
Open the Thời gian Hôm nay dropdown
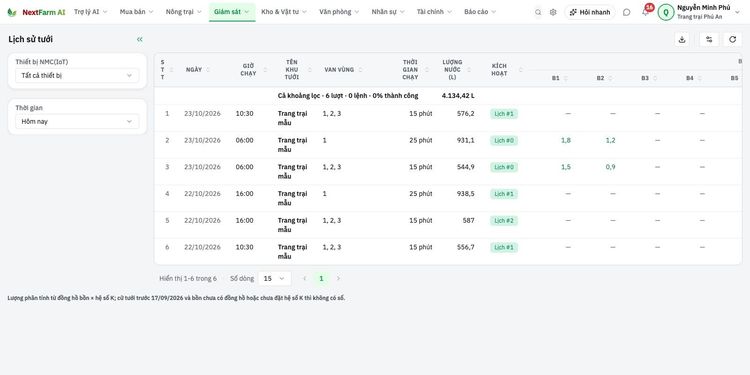[x=77, y=121]
